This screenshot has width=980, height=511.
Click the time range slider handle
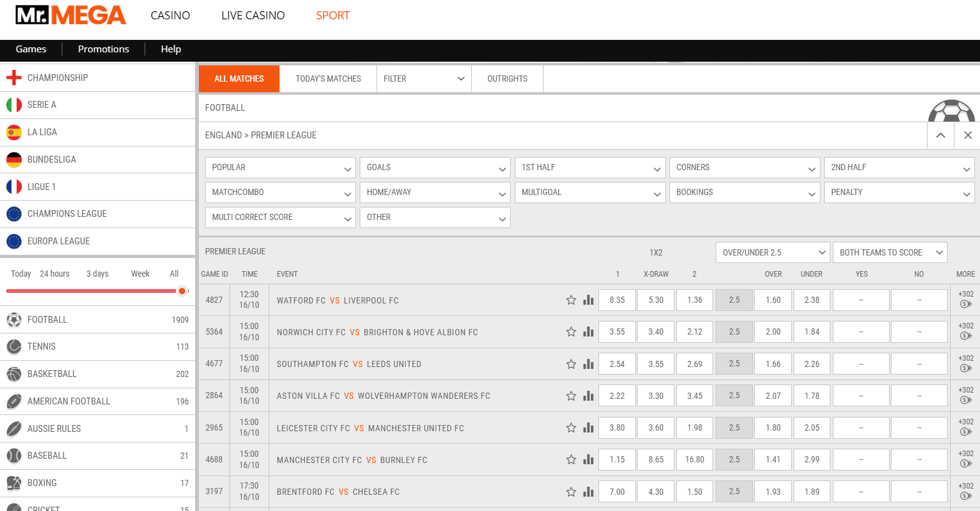pos(182,291)
